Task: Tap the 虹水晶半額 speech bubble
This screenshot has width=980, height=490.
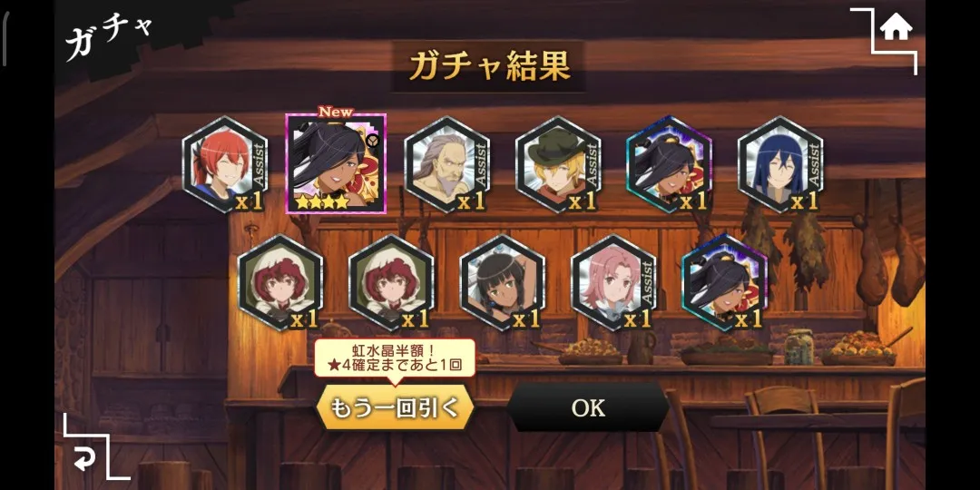Action: (x=395, y=358)
